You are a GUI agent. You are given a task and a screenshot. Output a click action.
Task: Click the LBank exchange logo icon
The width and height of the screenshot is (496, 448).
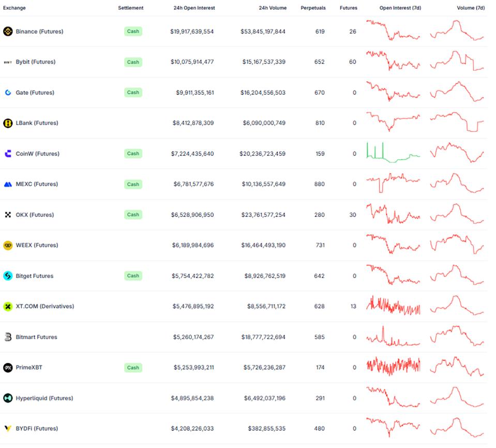[8, 123]
